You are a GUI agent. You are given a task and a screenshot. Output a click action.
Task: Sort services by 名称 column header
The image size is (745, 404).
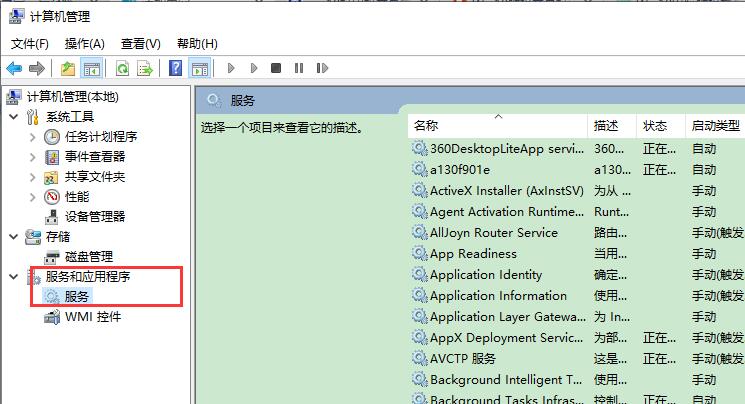point(497,126)
